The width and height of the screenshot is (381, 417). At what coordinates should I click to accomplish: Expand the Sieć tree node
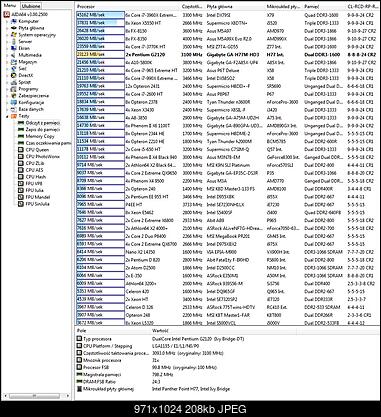click(x=7, y=69)
